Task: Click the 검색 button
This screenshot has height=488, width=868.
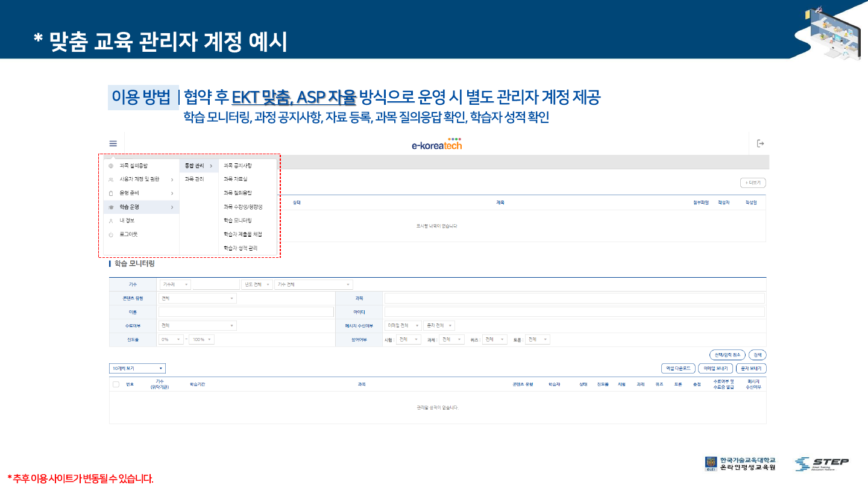Action: pyautogui.click(x=758, y=355)
